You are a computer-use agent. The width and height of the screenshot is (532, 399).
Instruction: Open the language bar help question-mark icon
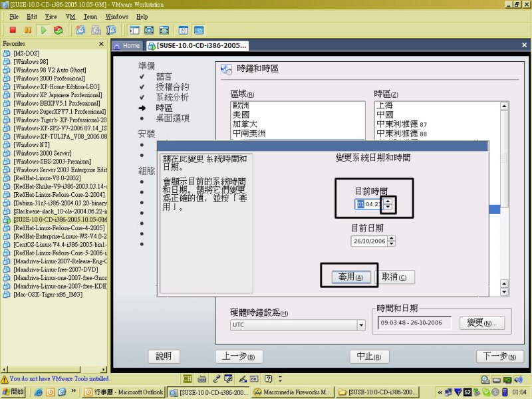point(269,378)
